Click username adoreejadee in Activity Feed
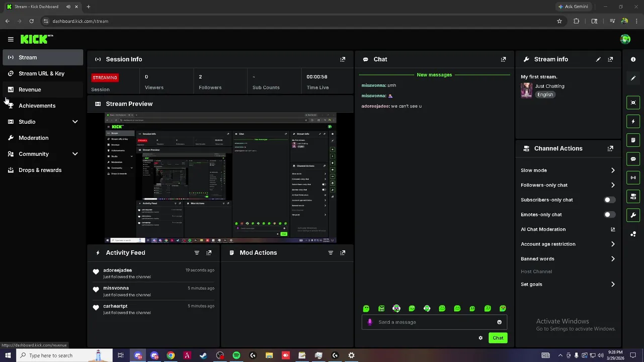The image size is (644, 362). coord(117,270)
